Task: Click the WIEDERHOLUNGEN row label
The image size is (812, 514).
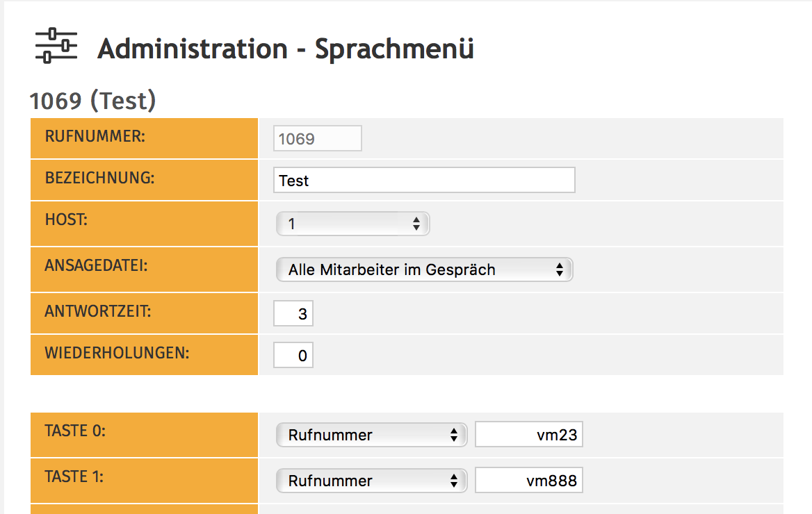Action: 117,352
